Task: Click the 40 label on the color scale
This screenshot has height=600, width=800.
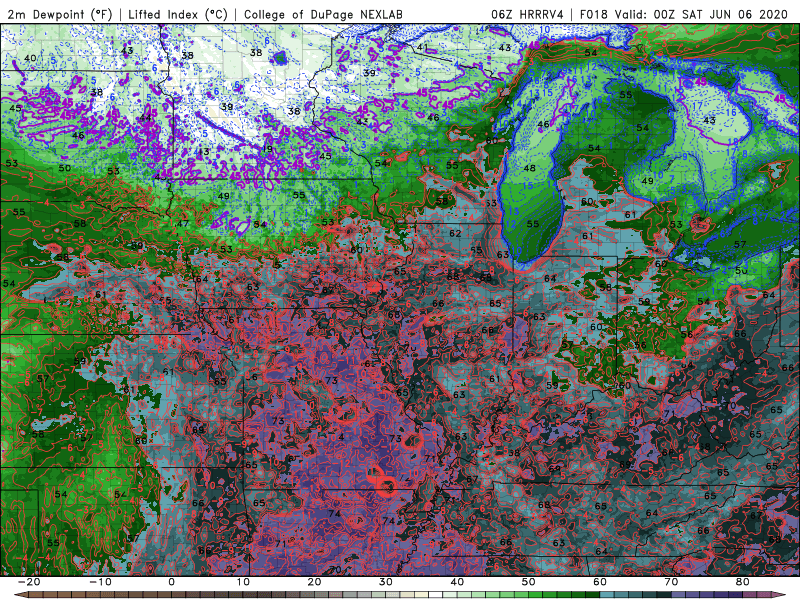Action: (457, 582)
